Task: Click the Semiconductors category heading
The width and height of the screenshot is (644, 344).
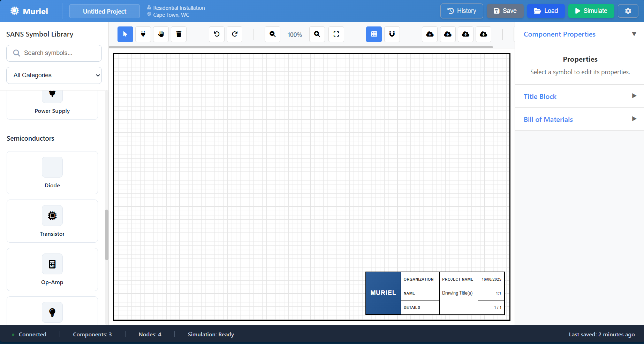Action: tap(30, 138)
